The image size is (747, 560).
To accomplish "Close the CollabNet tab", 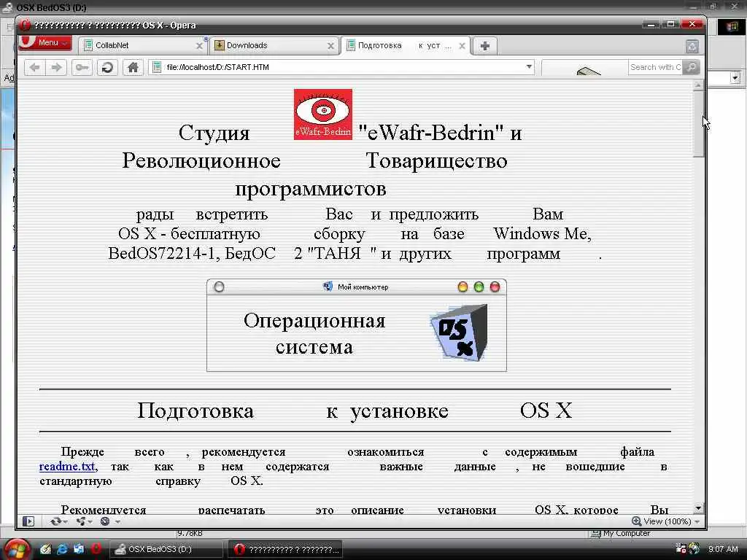I will [199, 46].
